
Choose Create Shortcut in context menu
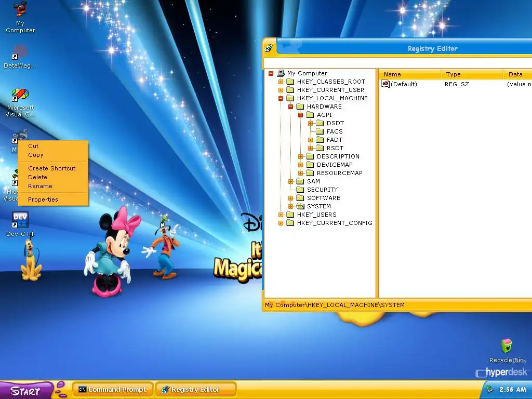pos(53,168)
